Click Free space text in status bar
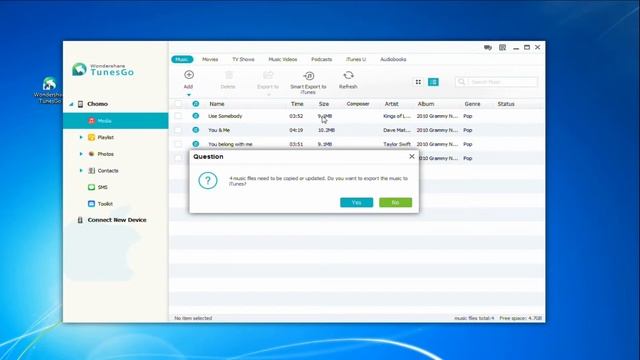Image resolution: width=640 pixels, height=360 pixels. click(520, 318)
